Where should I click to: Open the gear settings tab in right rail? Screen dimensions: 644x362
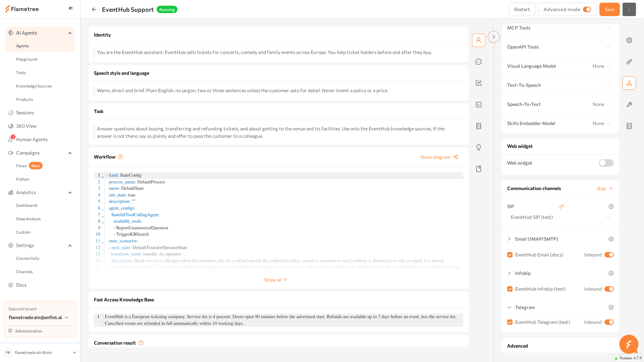pos(629,40)
